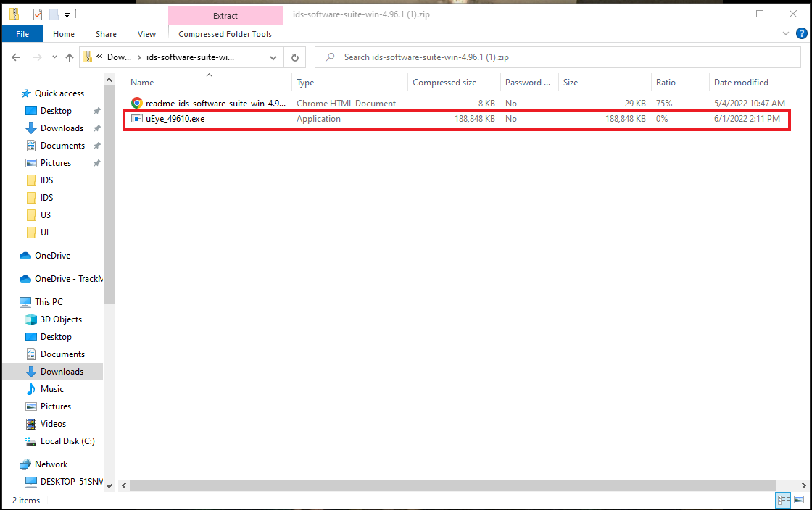
Task: Select the Compressed Folder Tools tab
Action: point(225,34)
